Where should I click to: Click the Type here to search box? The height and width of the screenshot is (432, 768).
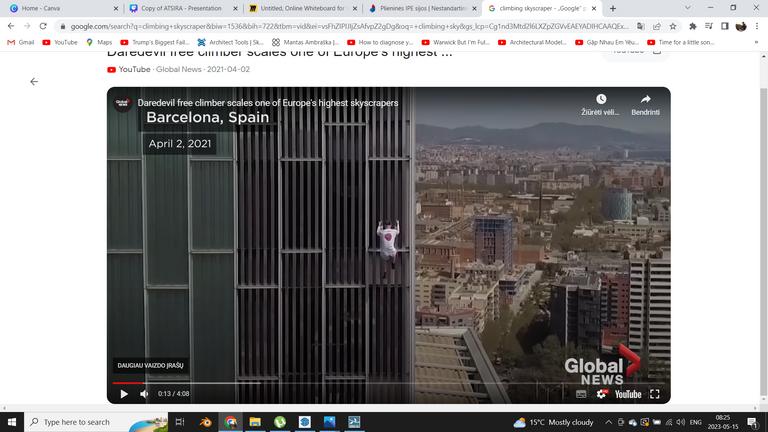[x=96, y=422]
